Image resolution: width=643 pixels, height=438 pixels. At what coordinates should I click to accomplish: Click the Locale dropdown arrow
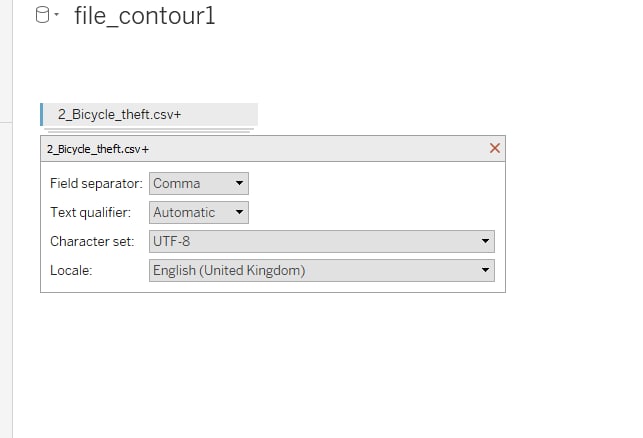coord(485,270)
